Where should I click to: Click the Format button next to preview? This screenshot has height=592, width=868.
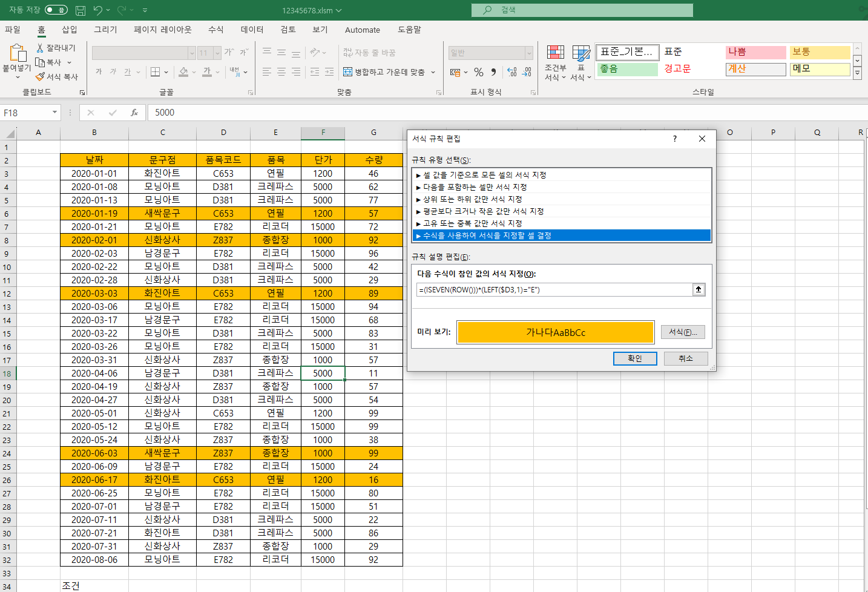[682, 332]
